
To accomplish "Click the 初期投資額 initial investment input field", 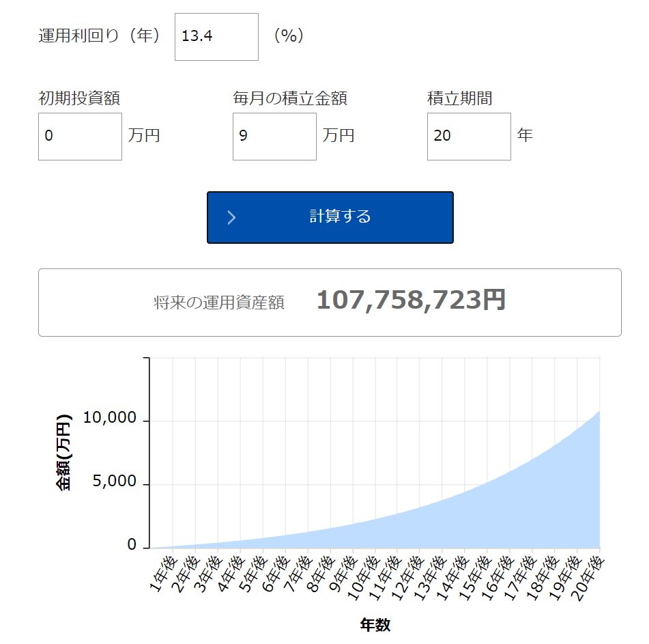I will click(80, 137).
